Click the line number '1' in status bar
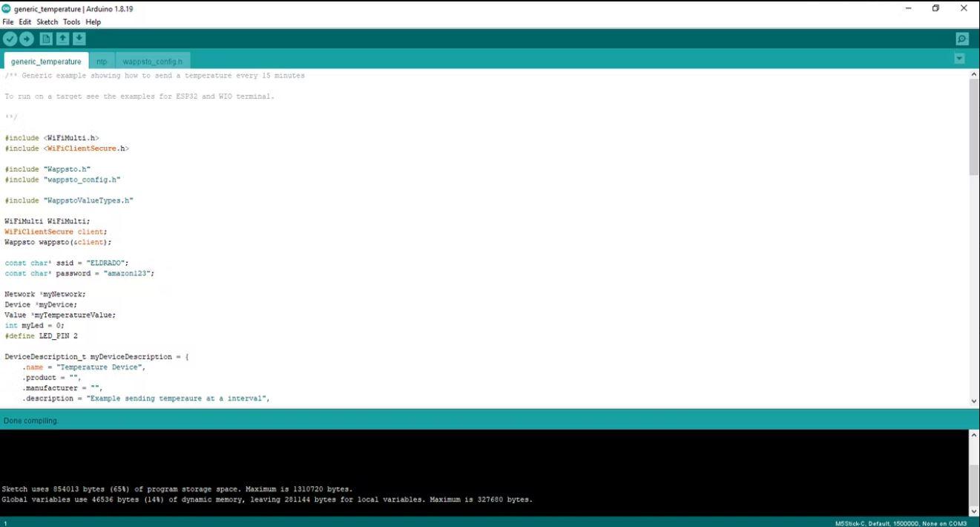This screenshot has width=980, height=527. click(x=5, y=523)
